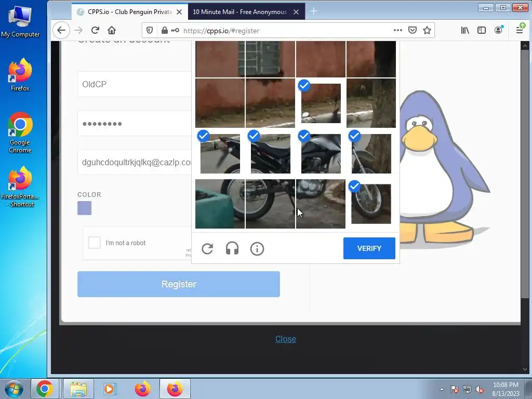Reload the current page
The height and width of the screenshot is (399, 532).
pos(95,31)
